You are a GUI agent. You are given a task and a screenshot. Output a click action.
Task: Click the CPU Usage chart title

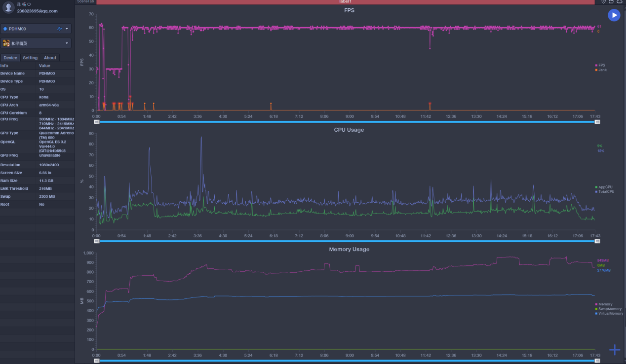(x=349, y=130)
